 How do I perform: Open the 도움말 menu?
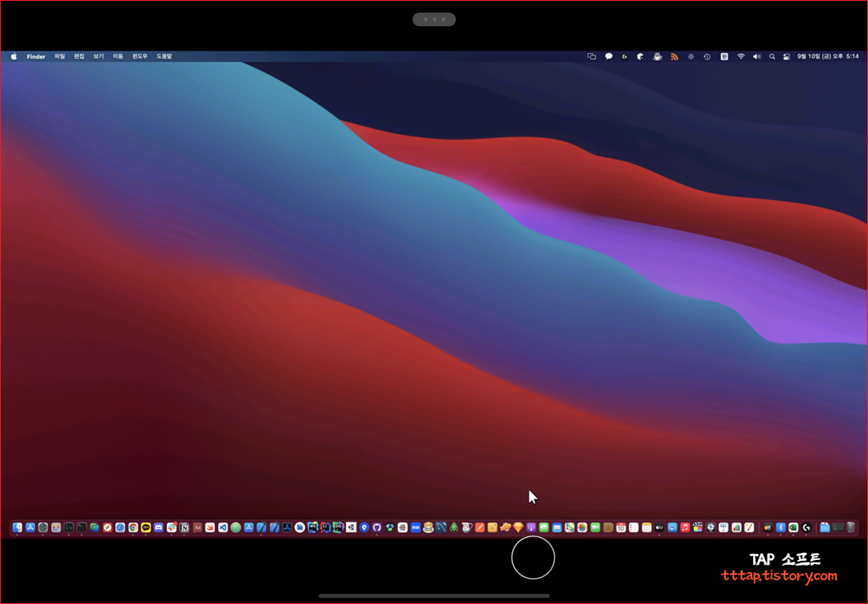pos(164,56)
